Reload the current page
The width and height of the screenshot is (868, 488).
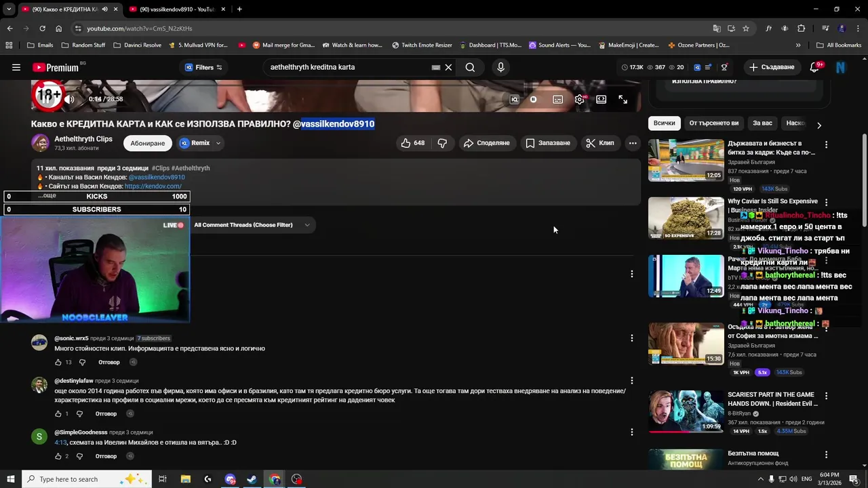coord(42,28)
